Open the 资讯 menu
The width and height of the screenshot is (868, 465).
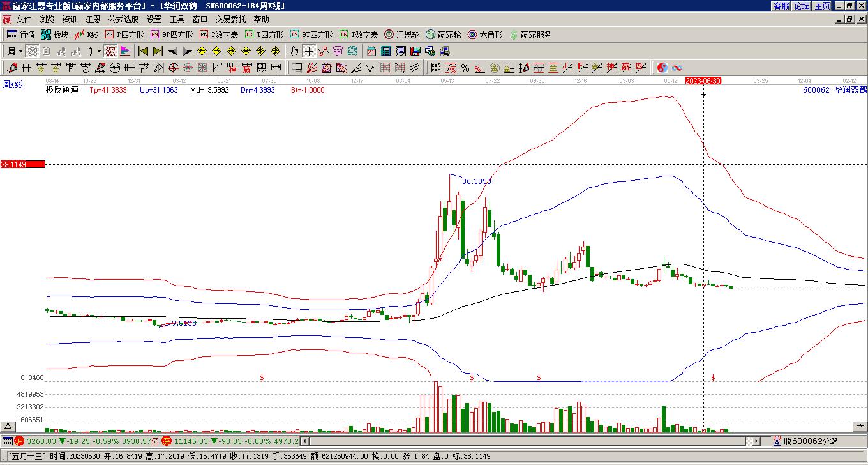coord(70,19)
